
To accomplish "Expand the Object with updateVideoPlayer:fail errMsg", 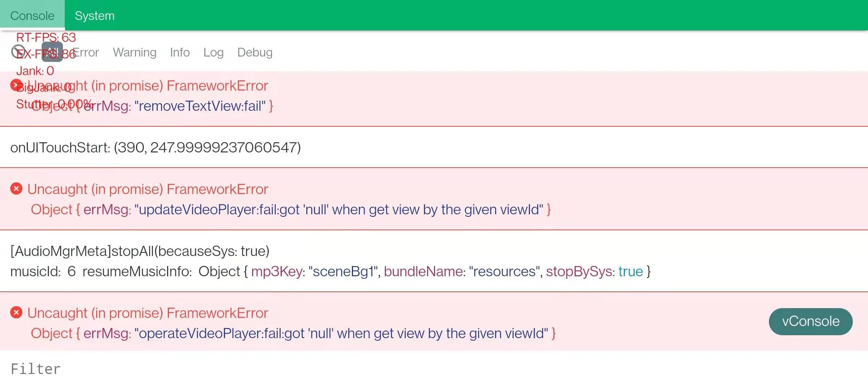I will coord(291,210).
